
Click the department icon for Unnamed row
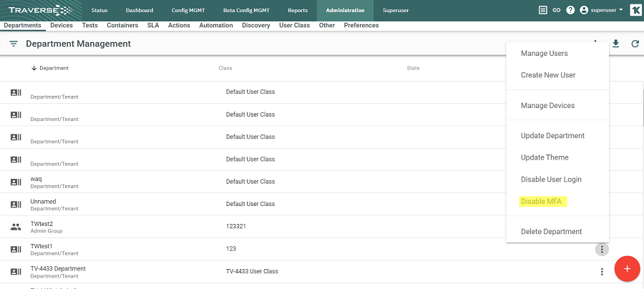[x=16, y=205]
